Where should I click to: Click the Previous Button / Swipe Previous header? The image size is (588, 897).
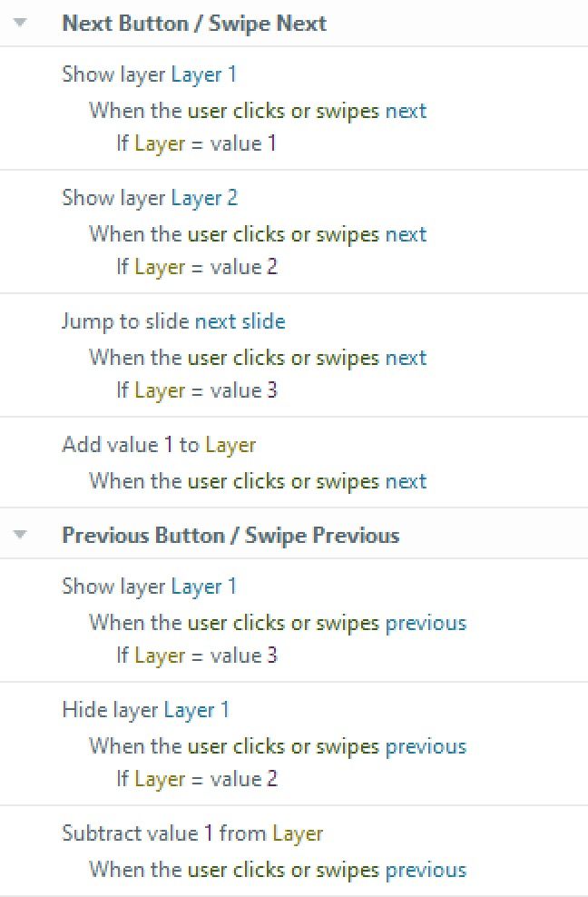(x=230, y=536)
